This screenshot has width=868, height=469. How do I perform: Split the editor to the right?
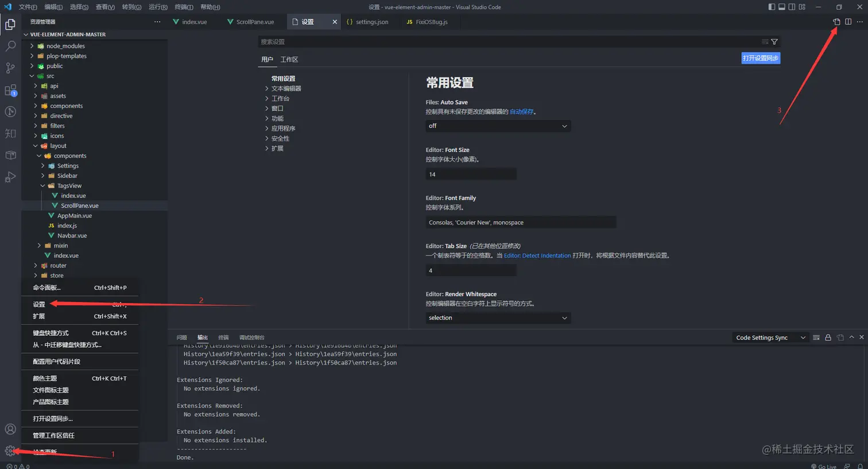pos(848,22)
